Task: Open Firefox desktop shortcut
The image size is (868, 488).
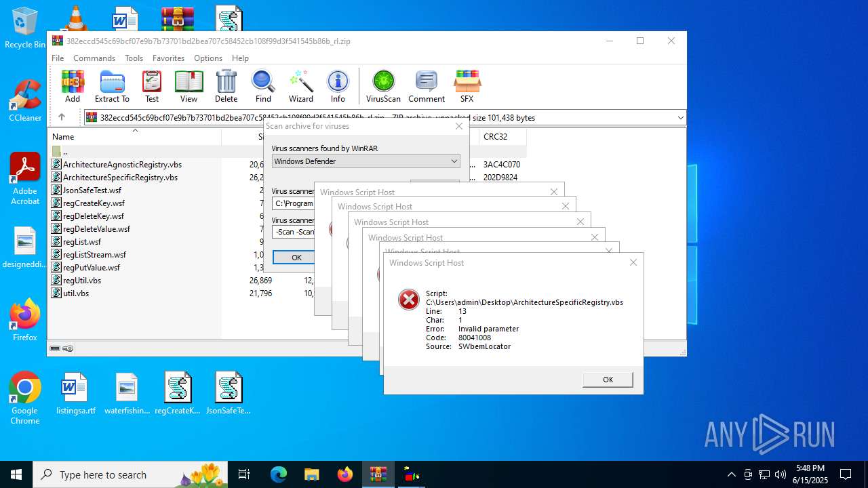Action: click(x=25, y=320)
